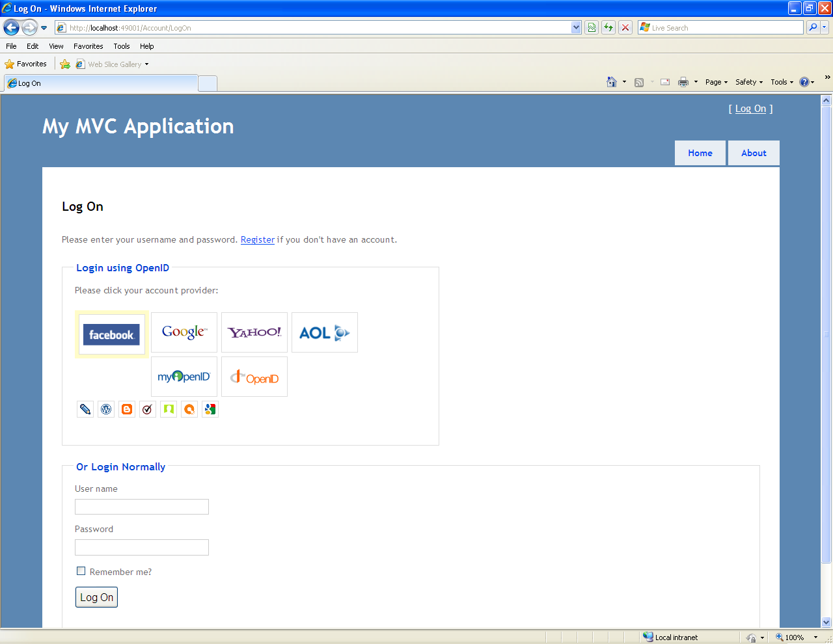This screenshot has height=644, width=833.
Task: Choose the myOpenID provider button
Action: pos(184,377)
